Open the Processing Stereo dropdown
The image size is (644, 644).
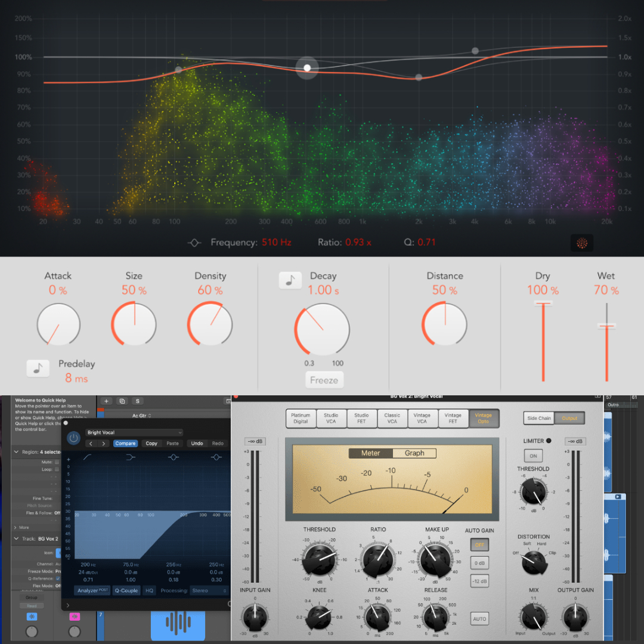click(x=209, y=590)
